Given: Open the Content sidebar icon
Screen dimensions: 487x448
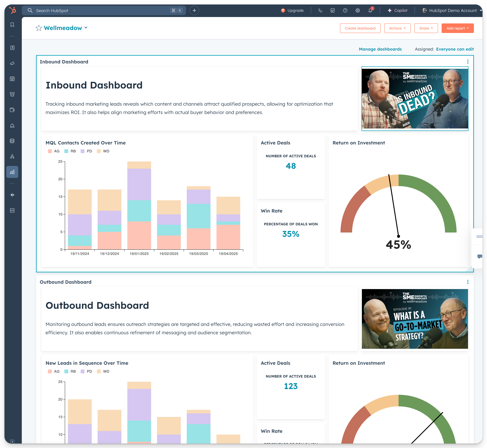Looking at the screenshot, I should pyautogui.click(x=12, y=79).
